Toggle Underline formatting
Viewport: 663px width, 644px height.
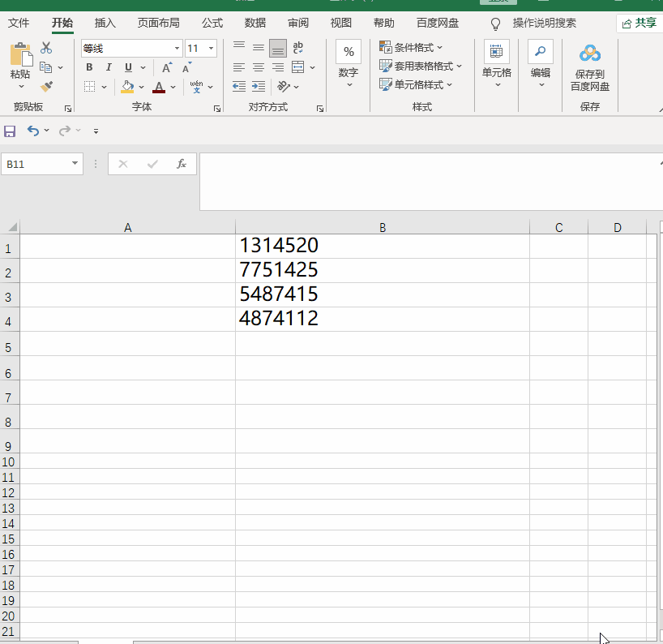click(128, 67)
